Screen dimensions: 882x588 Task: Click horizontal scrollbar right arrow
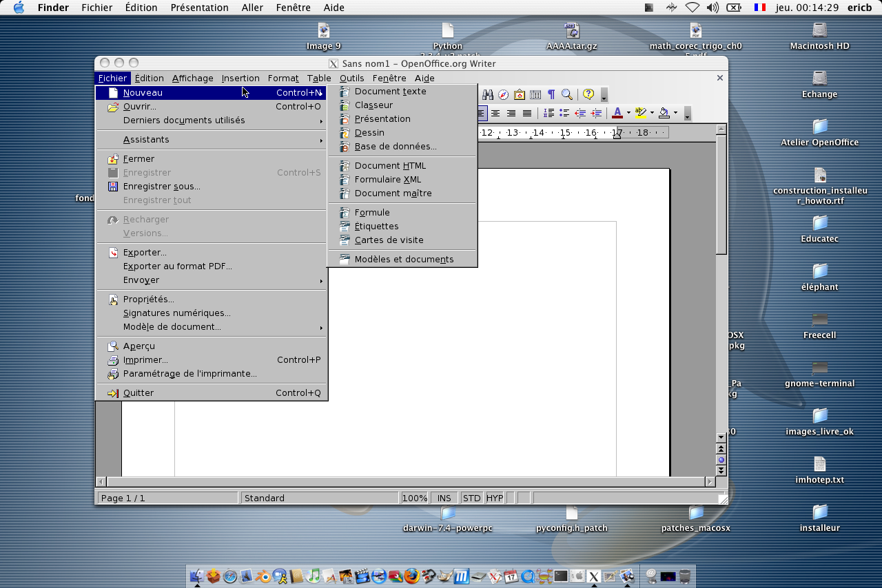(710, 481)
